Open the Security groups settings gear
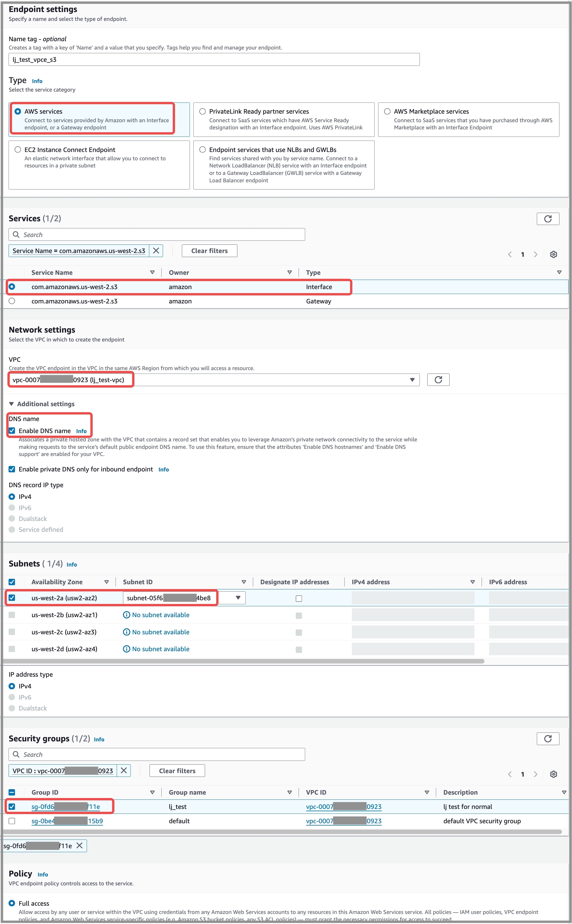 pos(553,774)
